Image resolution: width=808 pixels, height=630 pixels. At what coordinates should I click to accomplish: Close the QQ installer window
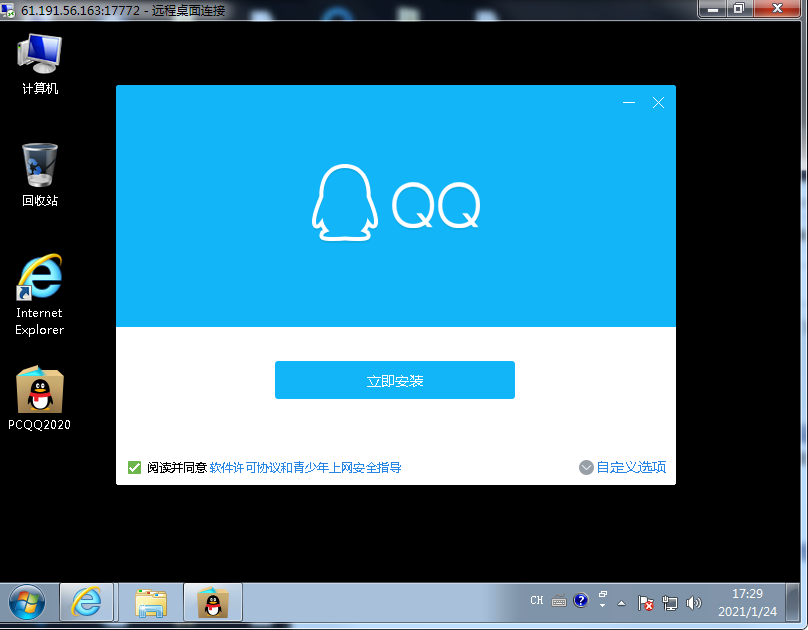658,103
